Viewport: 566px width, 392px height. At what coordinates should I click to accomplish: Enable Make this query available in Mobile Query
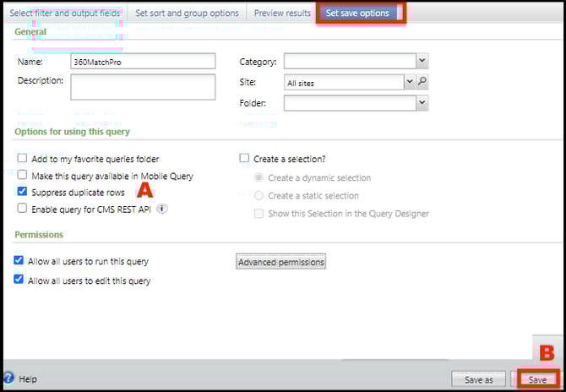22,176
